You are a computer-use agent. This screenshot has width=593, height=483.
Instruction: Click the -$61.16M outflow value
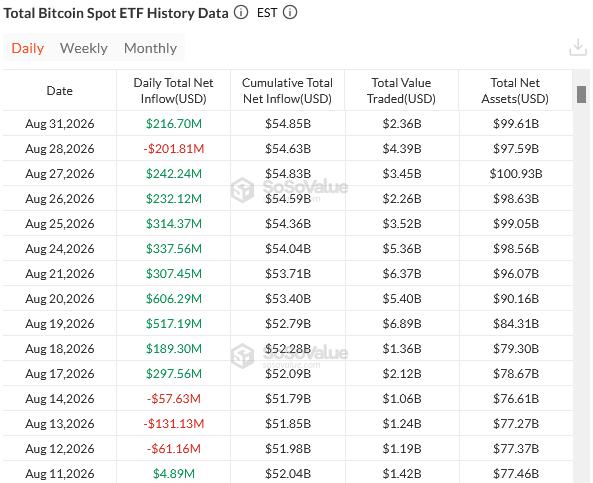[174, 448]
